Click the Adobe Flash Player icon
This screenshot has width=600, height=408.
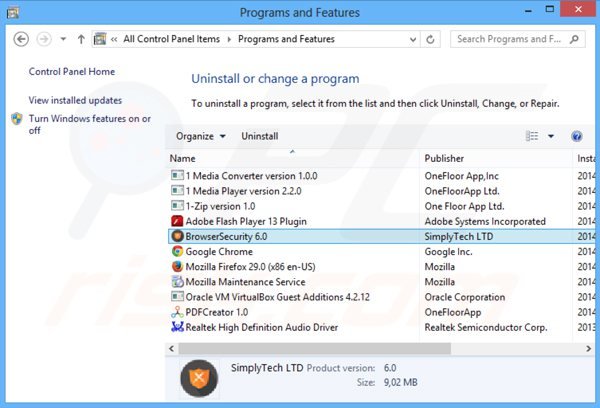coord(177,221)
